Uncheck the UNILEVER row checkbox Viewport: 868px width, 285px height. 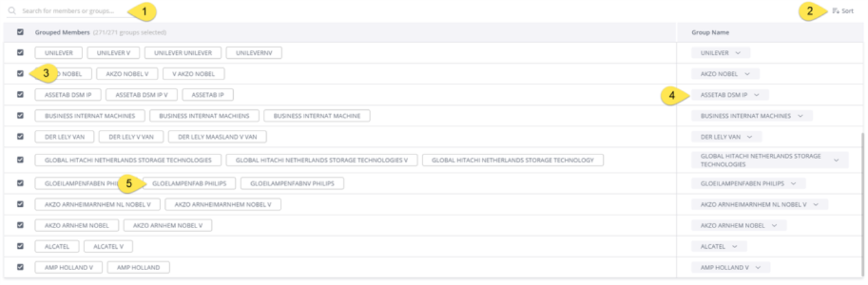[x=21, y=52]
